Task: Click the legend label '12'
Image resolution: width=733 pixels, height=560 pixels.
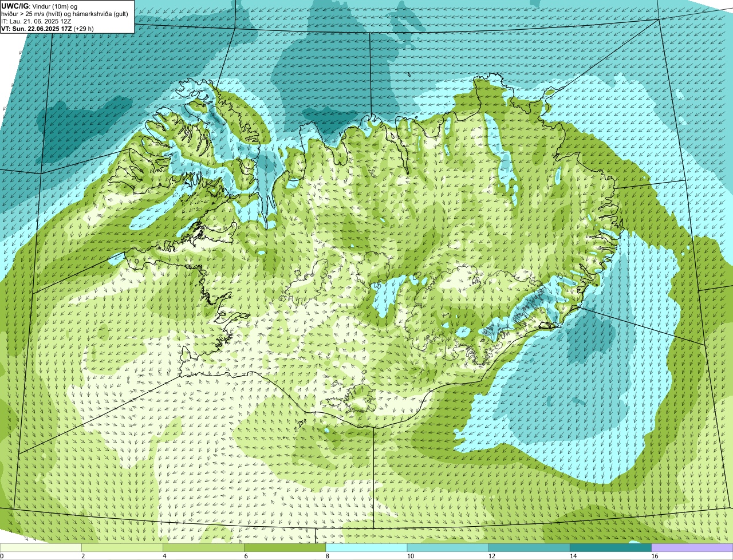Action: tap(491, 556)
